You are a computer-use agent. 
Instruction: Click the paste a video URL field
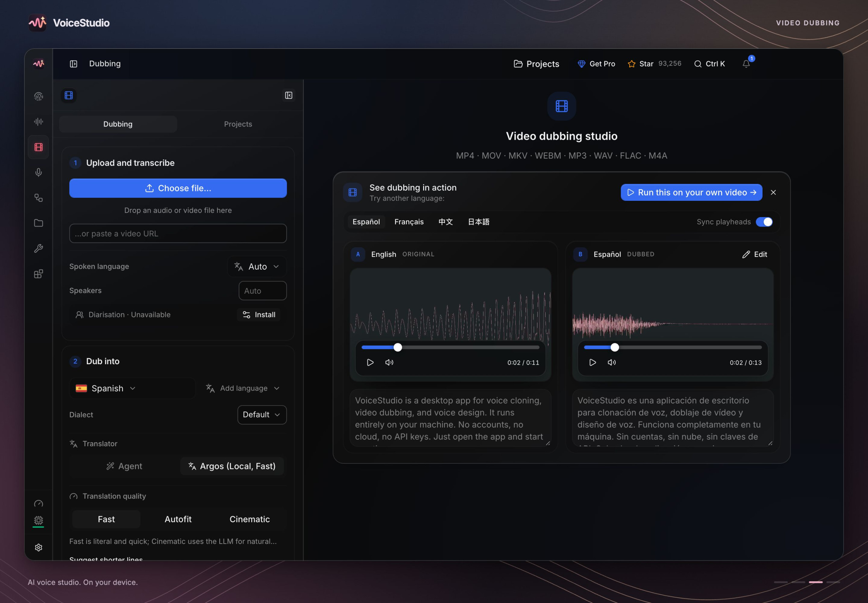178,233
